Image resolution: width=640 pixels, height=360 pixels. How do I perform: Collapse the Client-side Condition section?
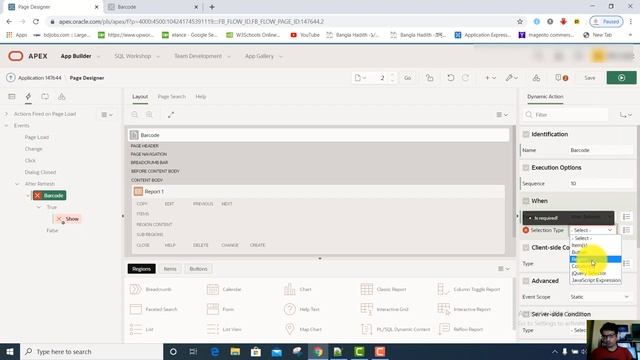click(x=526, y=248)
